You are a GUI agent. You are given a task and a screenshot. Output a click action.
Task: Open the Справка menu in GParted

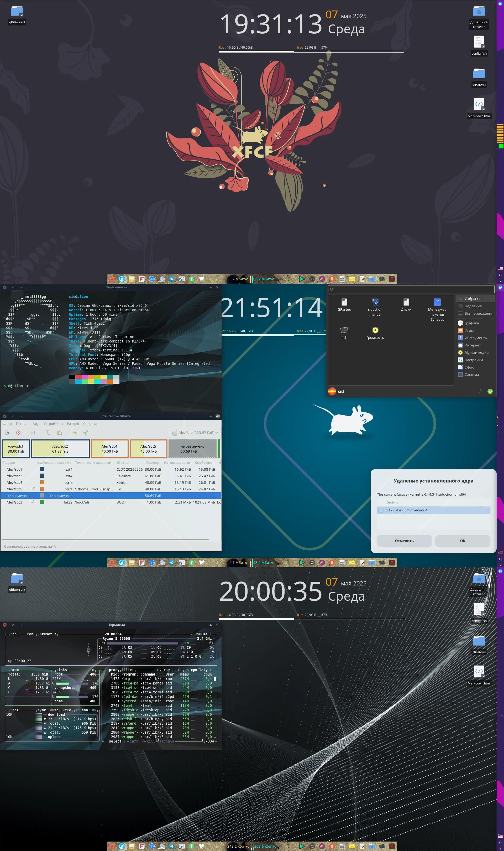pyautogui.click(x=90, y=424)
